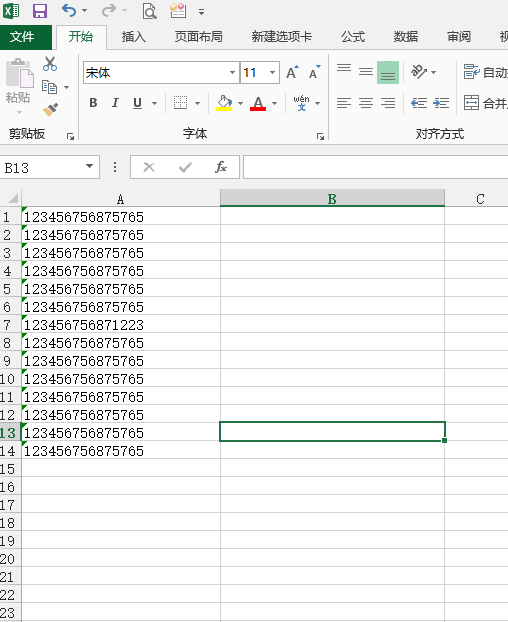
Task: Increase indent icon
Action: point(441,103)
